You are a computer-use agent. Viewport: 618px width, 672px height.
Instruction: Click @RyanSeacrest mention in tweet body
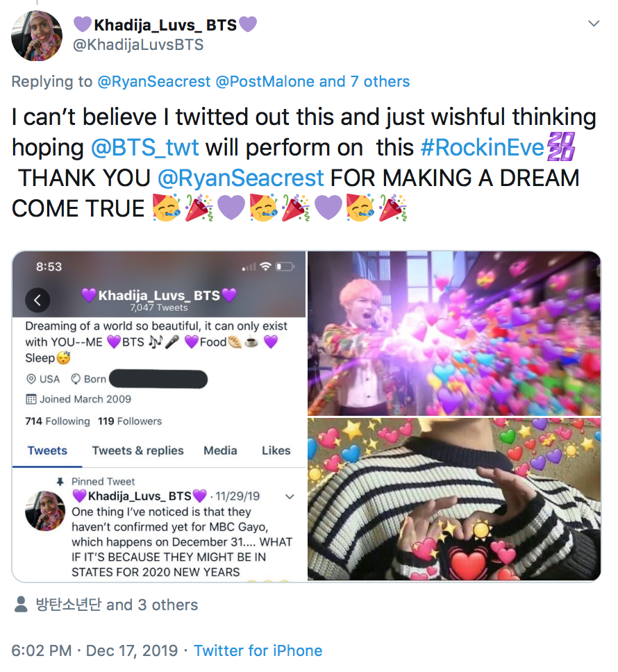pos(241,178)
